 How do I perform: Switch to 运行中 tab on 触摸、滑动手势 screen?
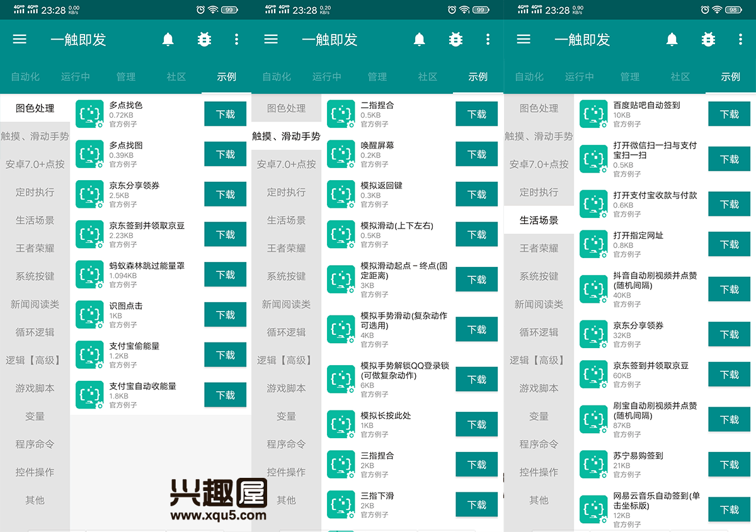click(327, 77)
